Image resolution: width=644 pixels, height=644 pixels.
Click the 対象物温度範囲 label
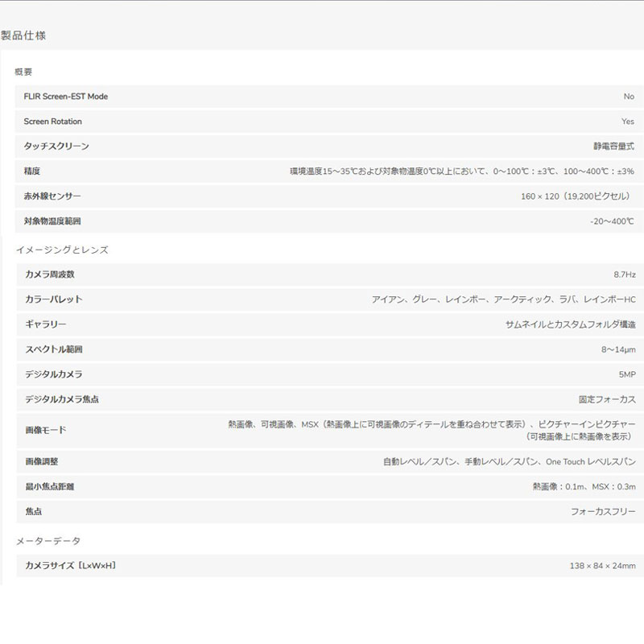click(52, 221)
